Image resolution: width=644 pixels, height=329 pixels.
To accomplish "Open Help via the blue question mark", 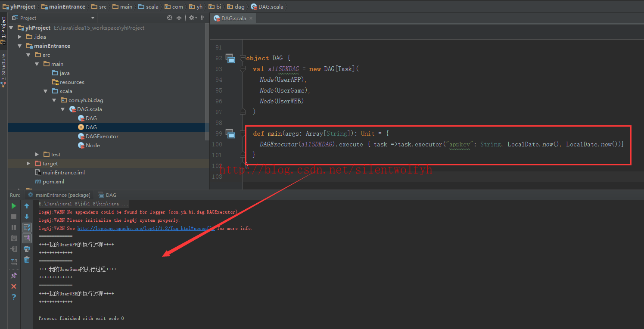I will (x=14, y=297).
